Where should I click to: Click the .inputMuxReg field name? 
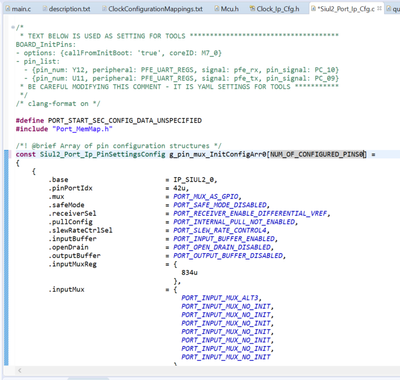(x=72, y=264)
